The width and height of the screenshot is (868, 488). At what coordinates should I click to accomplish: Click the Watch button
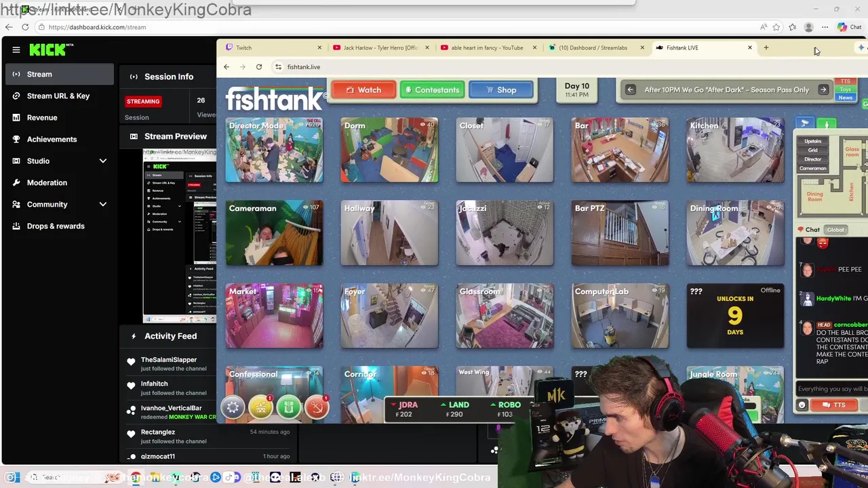[x=363, y=90]
